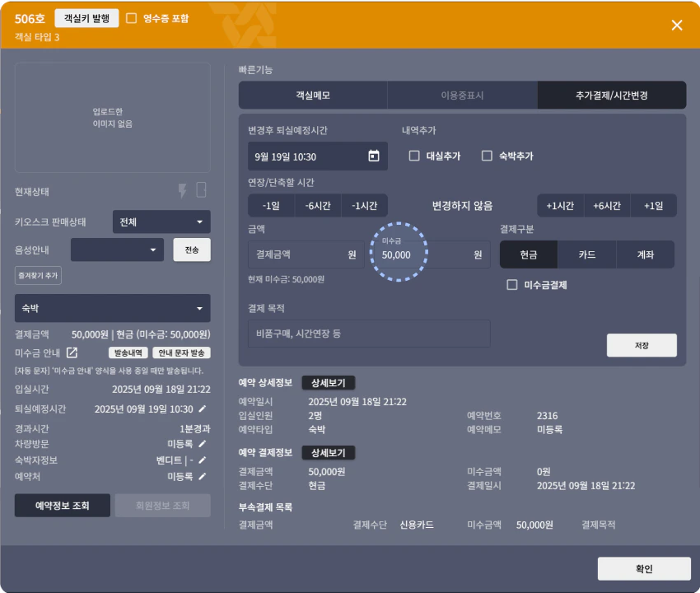Screen dimensions: 700x593
Task: Select 카드 payment type
Action: coord(587,254)
